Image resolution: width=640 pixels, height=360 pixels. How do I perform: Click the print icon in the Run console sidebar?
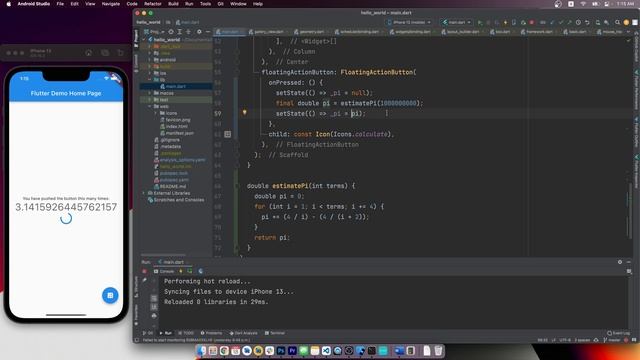[x=154, y=316]
